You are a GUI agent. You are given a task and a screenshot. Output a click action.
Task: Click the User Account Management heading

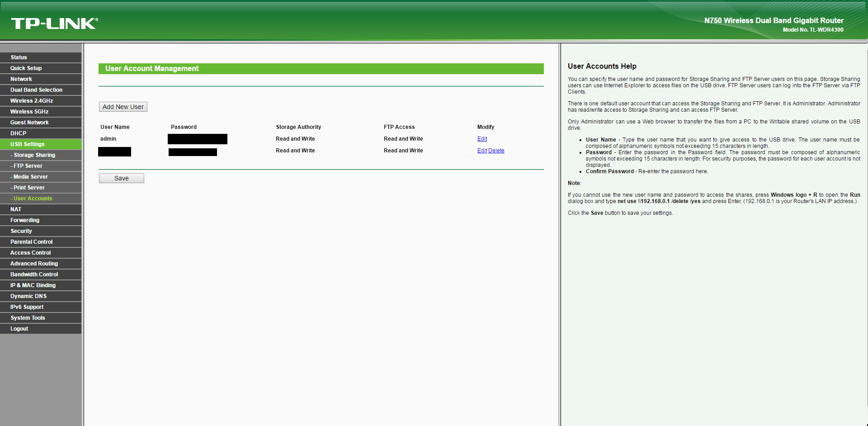coord(152,69)
